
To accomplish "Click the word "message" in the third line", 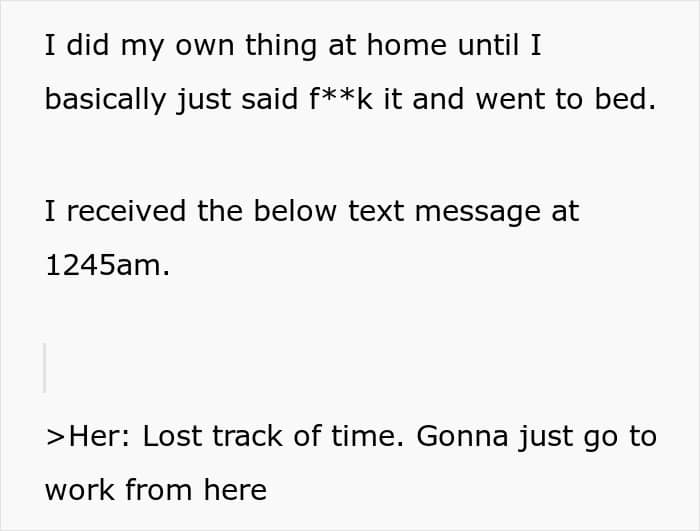I will tap(478, 212).
